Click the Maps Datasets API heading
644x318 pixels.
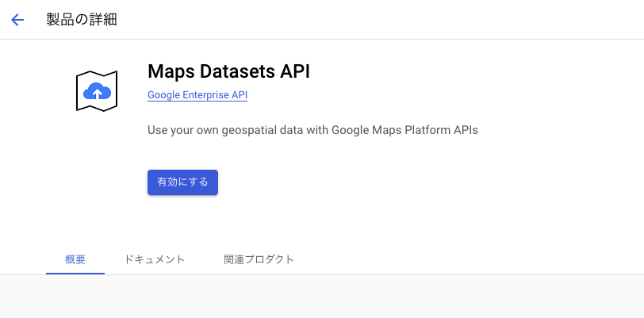point(228,71)
